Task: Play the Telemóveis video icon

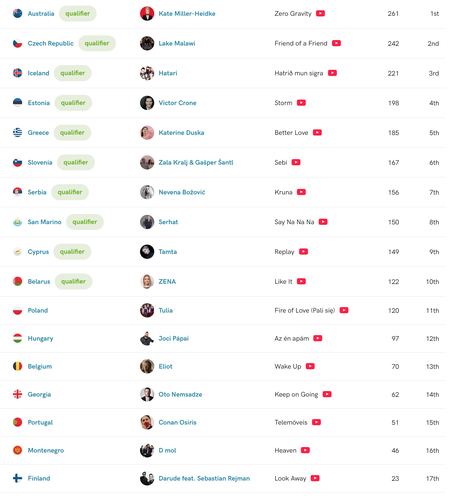Action: (x=316, y=422)
